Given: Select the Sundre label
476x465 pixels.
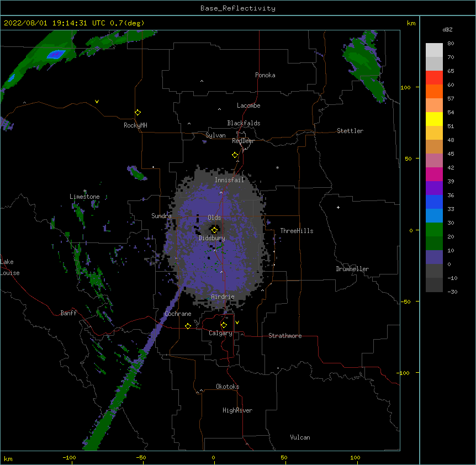Looking at the screenshot, I should coord(161,216).
